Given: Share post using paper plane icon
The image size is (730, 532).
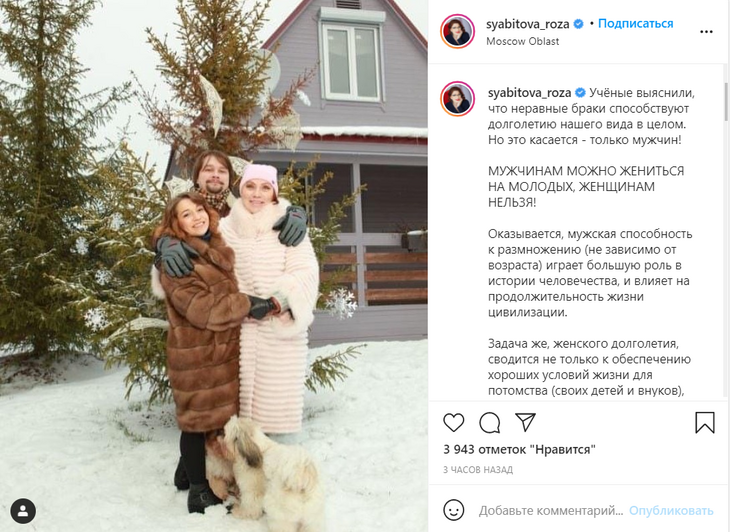Looking at the screenshot, I should [x=526, y=422].
